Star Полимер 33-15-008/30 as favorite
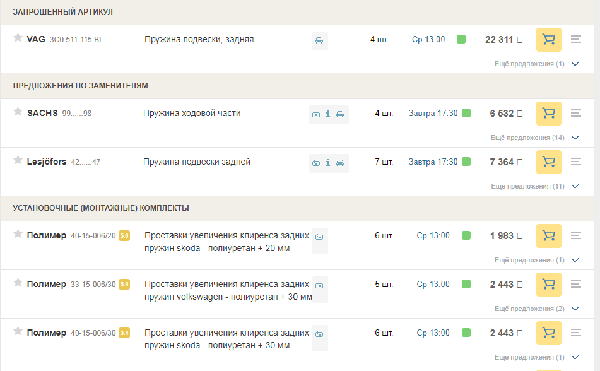 pyautogui.click(x=18, y=282)
